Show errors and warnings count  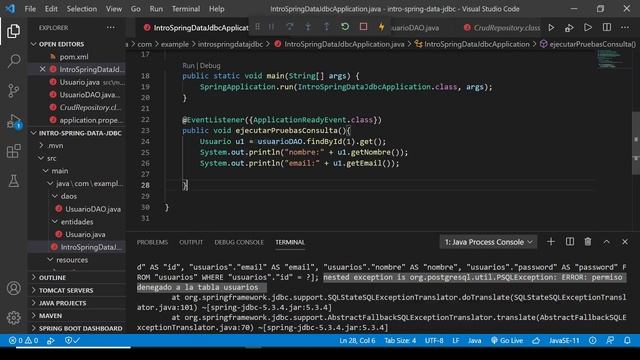pos(24,340)
